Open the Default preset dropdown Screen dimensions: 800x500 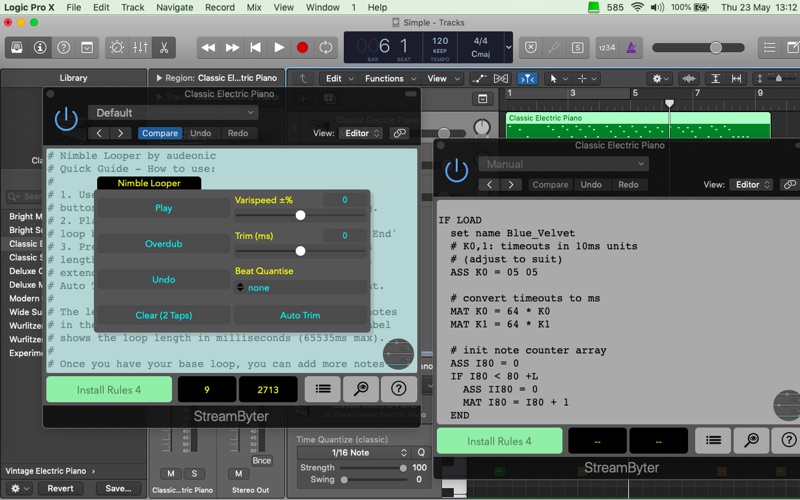tap(172, 113)
